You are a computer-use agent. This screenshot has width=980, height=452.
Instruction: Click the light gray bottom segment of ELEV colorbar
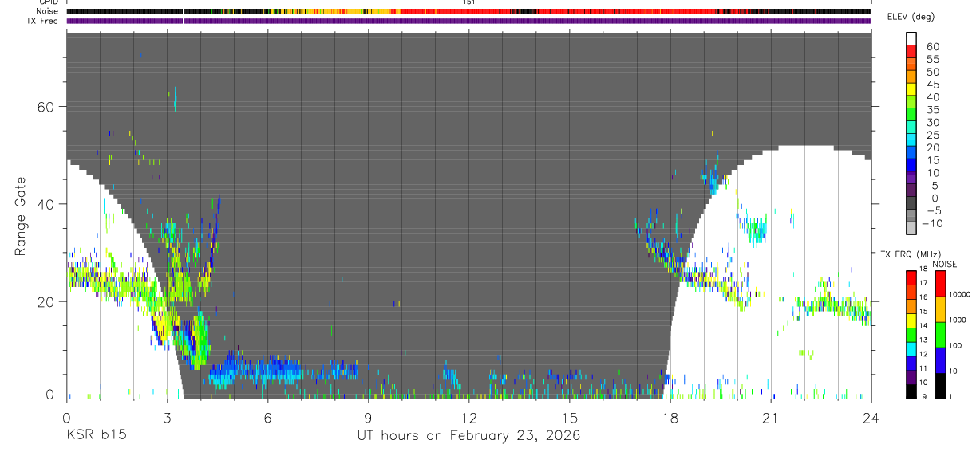(x=911, y=228)
